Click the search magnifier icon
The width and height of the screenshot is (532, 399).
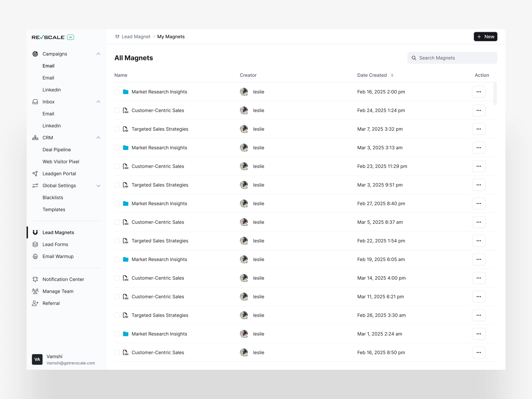click(x=414, y=58)
